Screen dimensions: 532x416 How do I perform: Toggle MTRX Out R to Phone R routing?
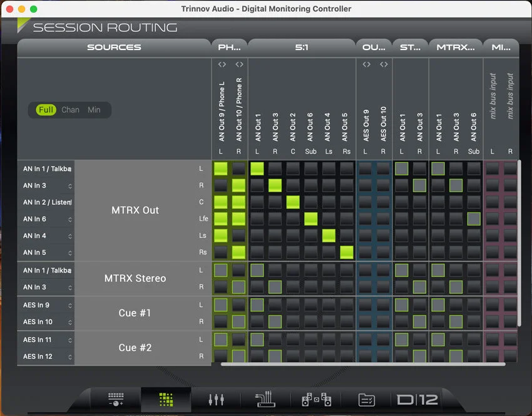(x=239, y=185)
